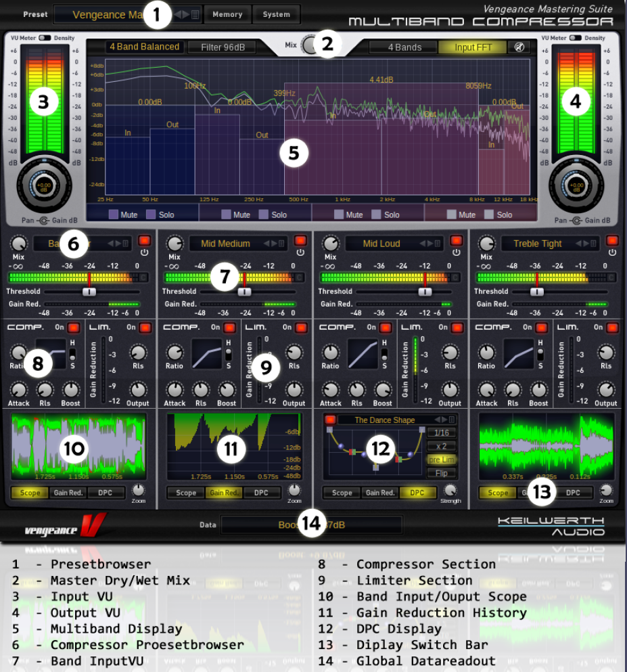Click the FFT bypass icon beside Input FFT
627x672 pixels.
coord(519,47)
